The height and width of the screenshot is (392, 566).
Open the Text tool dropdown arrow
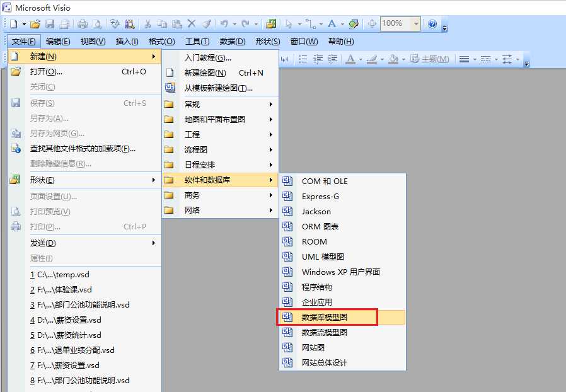[x=342, y=24]
